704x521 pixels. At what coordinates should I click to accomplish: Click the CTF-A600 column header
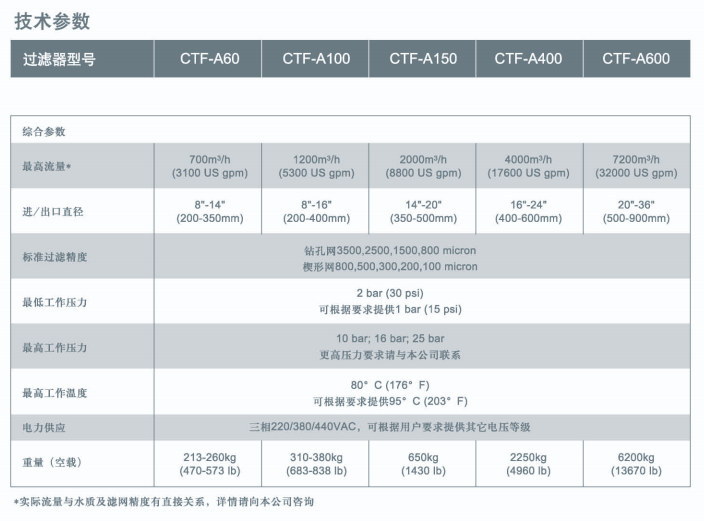tap(636, 59)
